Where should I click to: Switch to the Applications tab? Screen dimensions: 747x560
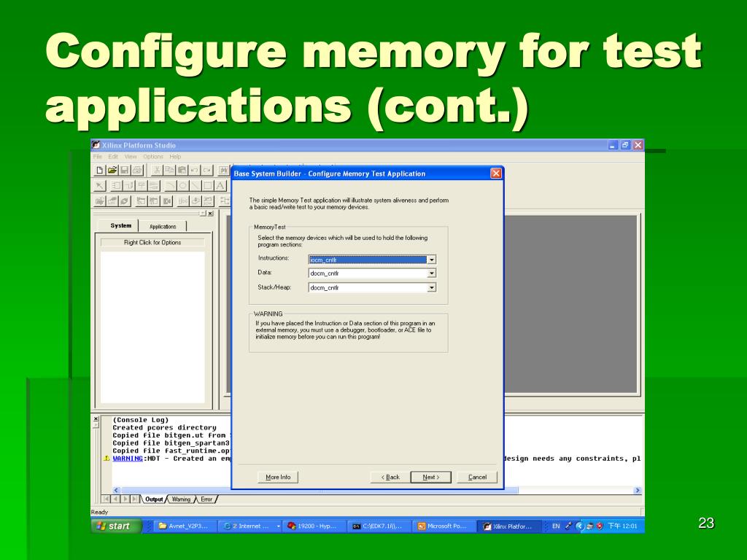pyautogui.click(x=163, y=227)
